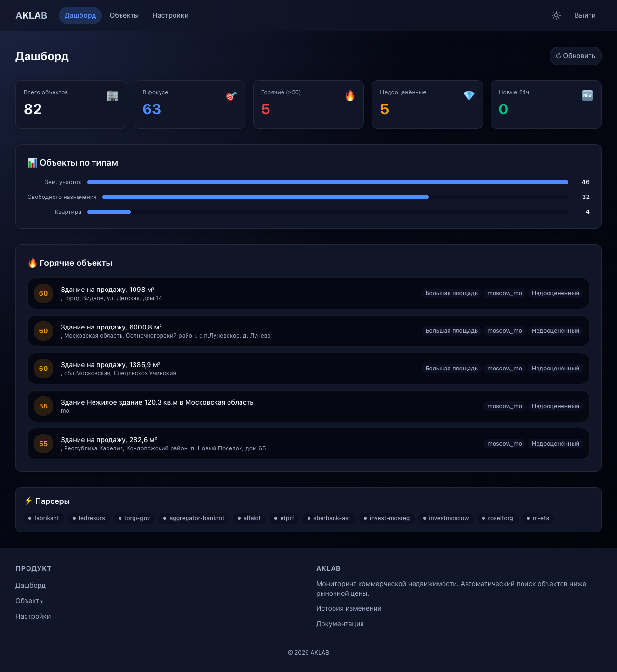This screenshot has width=617, height=672.
Task: Click moscow_mo tag on 6000,8 м² row
Action: coord(505,331)
